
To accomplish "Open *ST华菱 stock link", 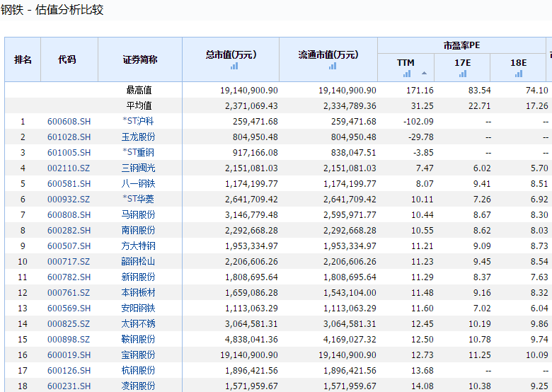I will (138, 199).
